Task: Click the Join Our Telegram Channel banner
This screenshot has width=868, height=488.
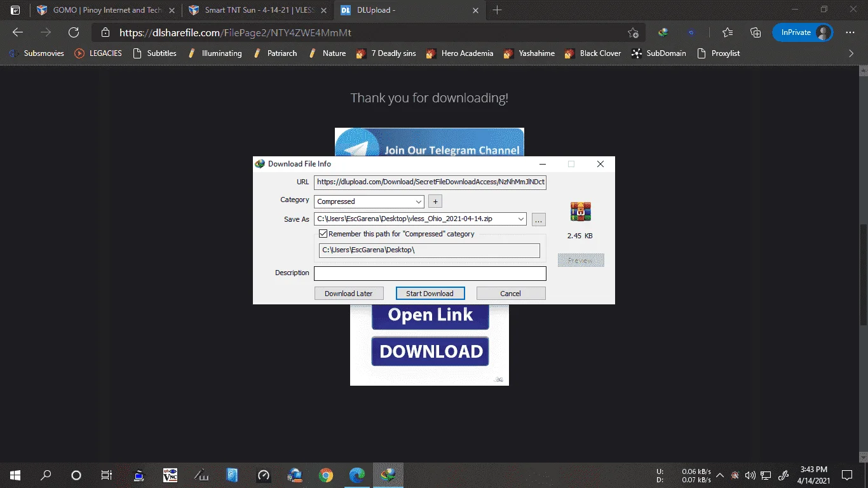Action: [x=430, y=142]
